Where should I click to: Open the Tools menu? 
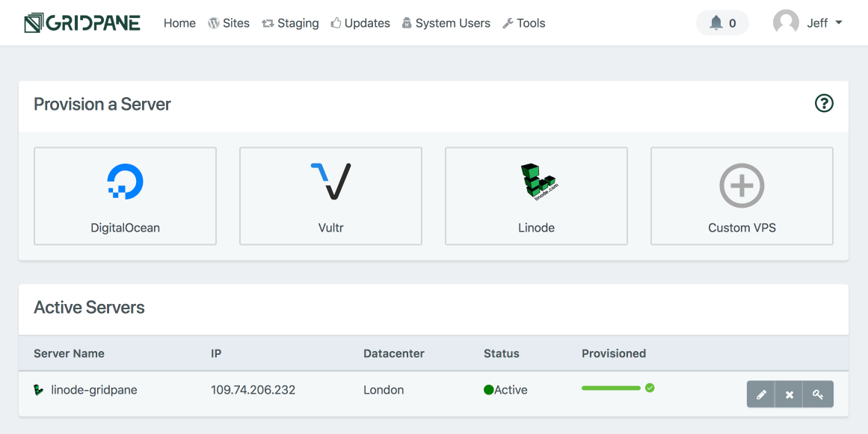pos(523,23)
